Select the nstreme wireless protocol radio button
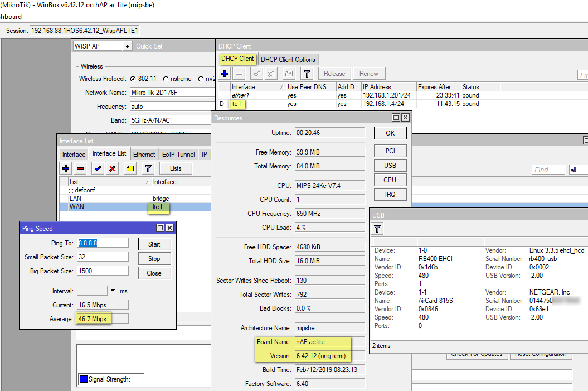This screenshot has height=391, width=588. (166, 79)
